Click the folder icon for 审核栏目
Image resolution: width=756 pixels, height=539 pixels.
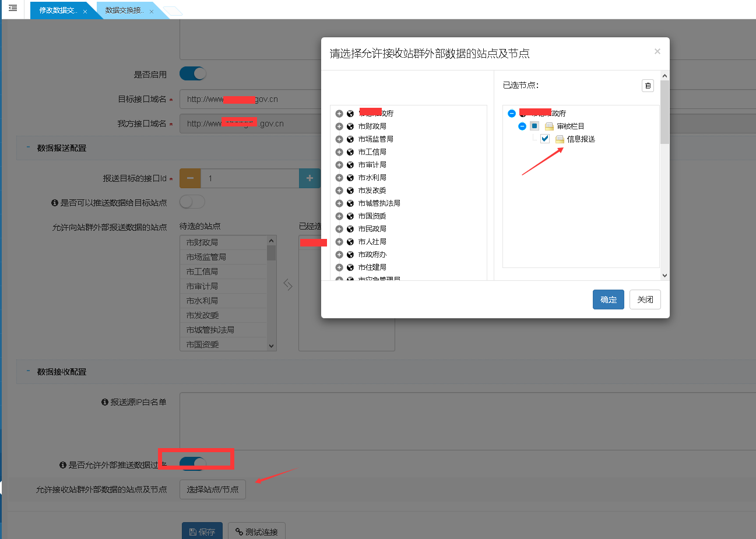(549, 126)
